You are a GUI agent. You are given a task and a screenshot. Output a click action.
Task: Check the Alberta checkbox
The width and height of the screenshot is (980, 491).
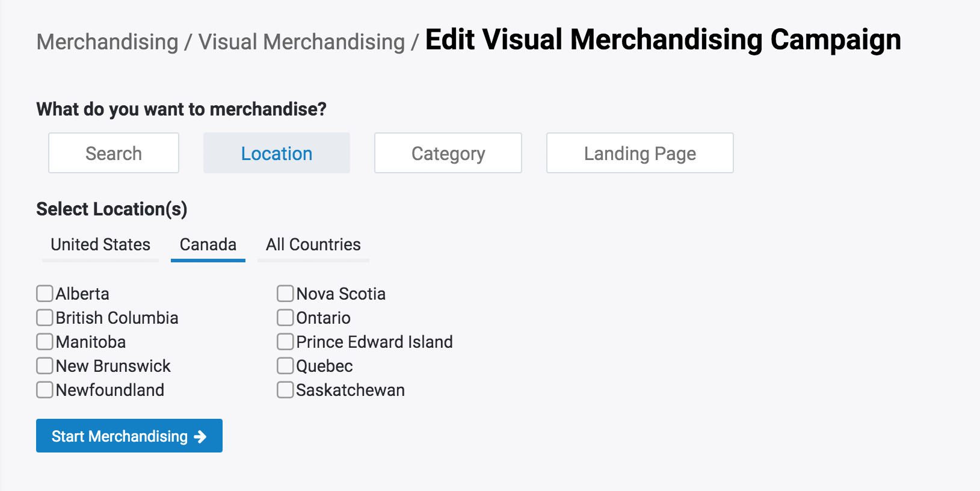click(x=45, y=294)
